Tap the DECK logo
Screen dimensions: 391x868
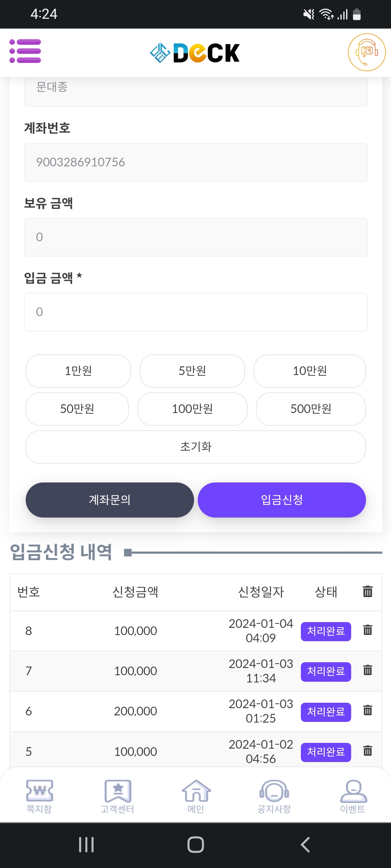pyautogui.click(x=195, y=53)
